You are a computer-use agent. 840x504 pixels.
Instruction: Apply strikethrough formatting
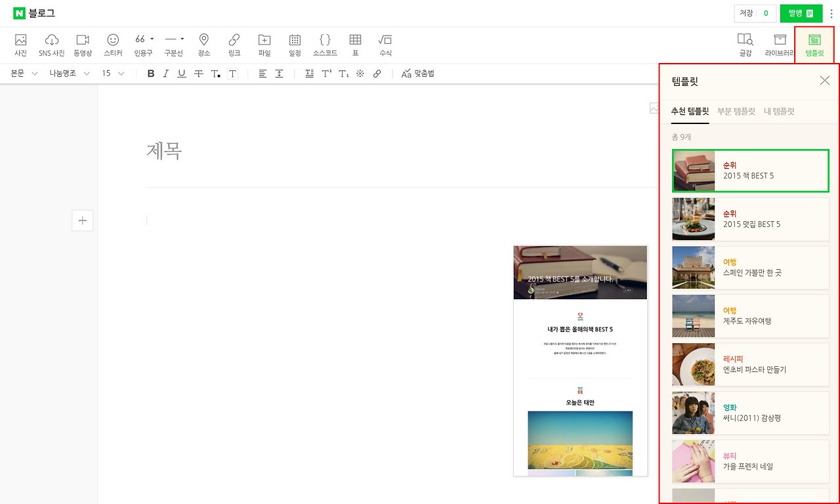198,73
